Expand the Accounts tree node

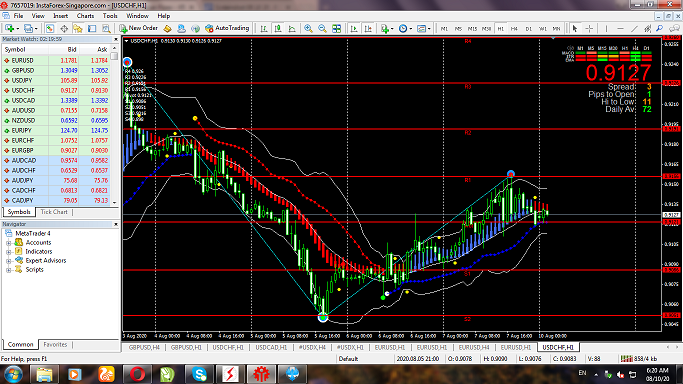click(x=9, y=243)
